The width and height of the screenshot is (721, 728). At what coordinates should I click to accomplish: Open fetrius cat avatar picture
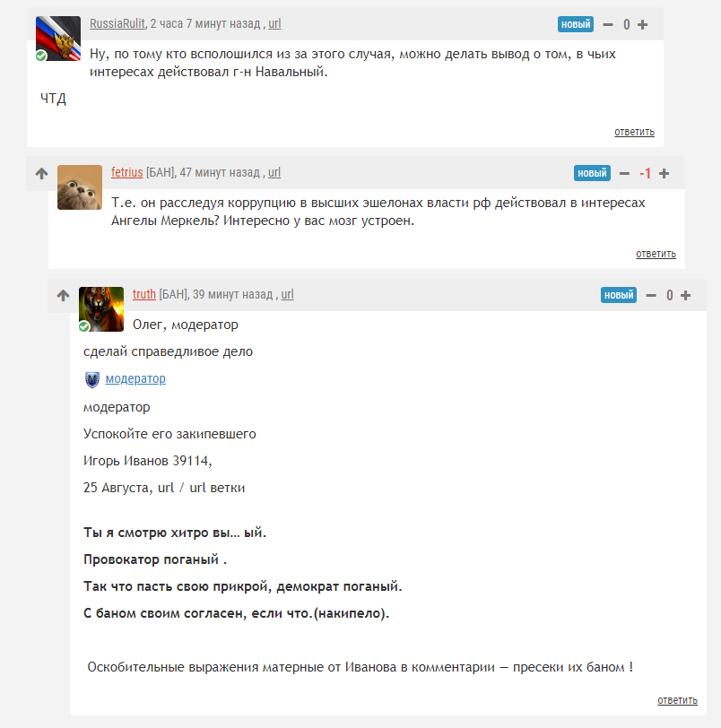(80, 187)
